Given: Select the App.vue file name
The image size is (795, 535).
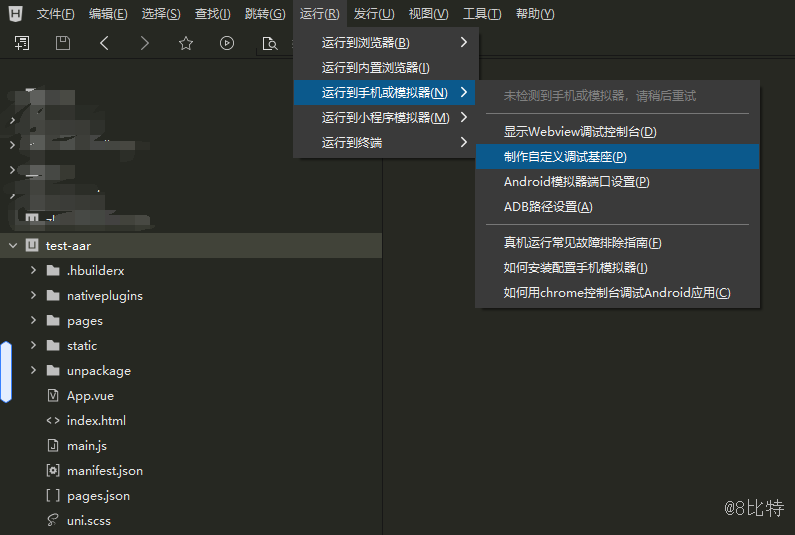Looking at the screenshot, I should 90,396.
